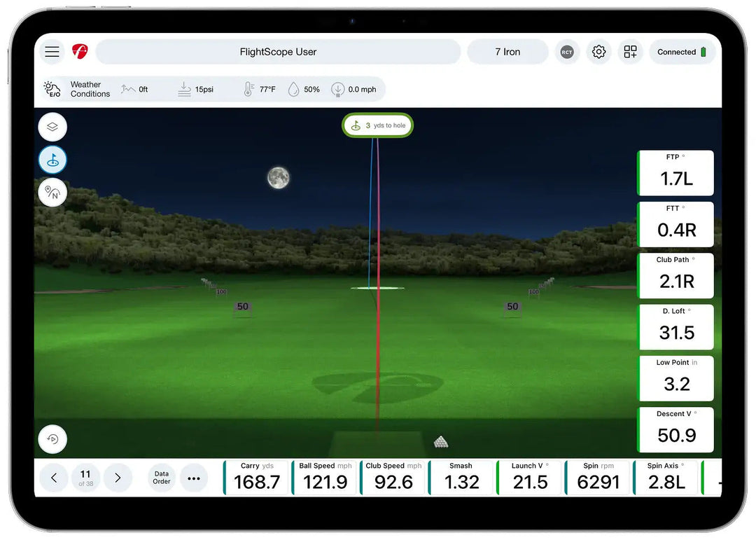Select the Low Point 3.2 tile
The image size is (756, 540).
point(675,378)
